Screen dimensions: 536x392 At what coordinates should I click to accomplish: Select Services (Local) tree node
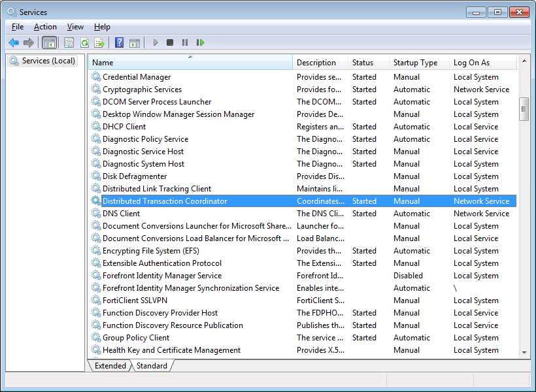click(42, 61)
